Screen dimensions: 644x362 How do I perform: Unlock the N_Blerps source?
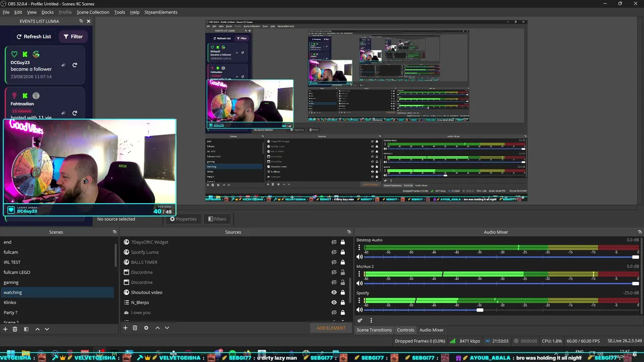click(x=343, y=302)
